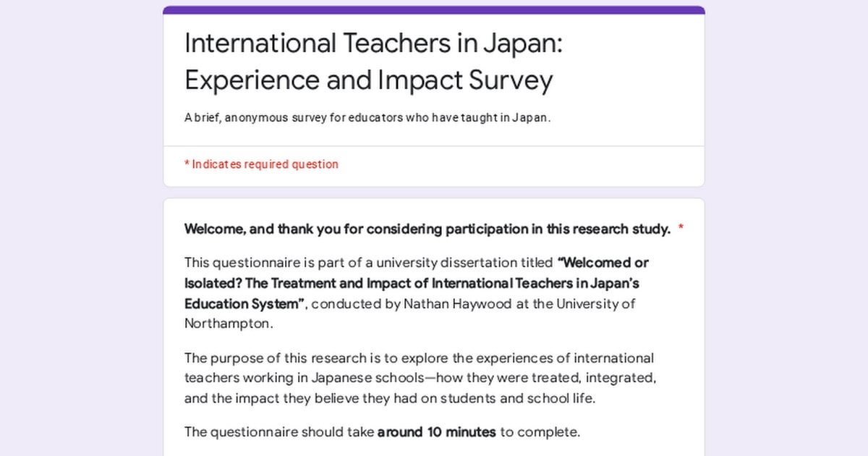
Task: Click the bold welcome and thank you heading
Action: [x=427, y=229]
